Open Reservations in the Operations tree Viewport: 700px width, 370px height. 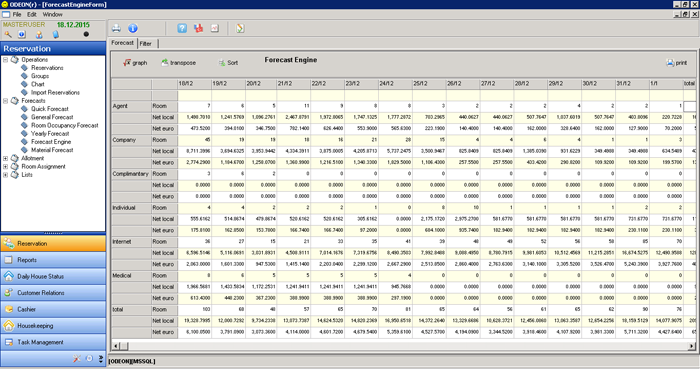pos(47,68)
